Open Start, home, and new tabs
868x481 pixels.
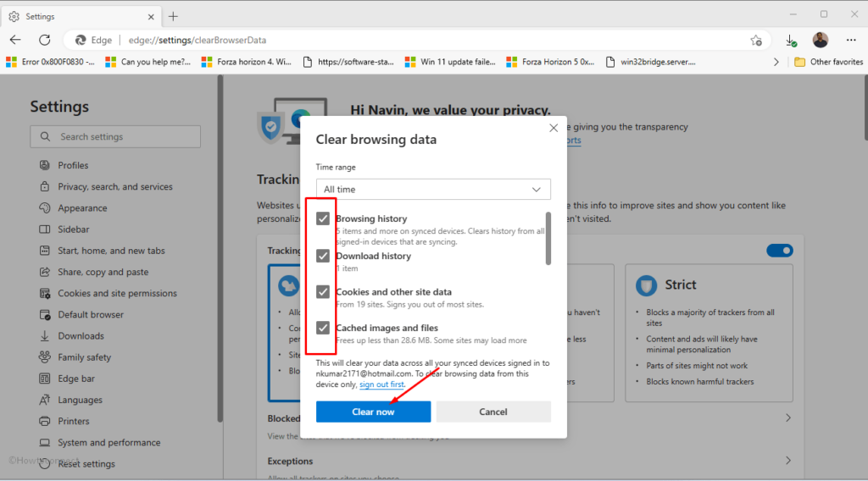pyautogui.click(x=111, y=251)
